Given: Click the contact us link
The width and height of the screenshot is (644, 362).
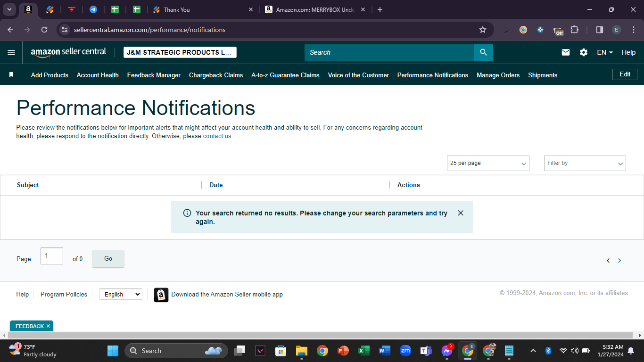Looking at the screenshot, I should pos(217,136).
